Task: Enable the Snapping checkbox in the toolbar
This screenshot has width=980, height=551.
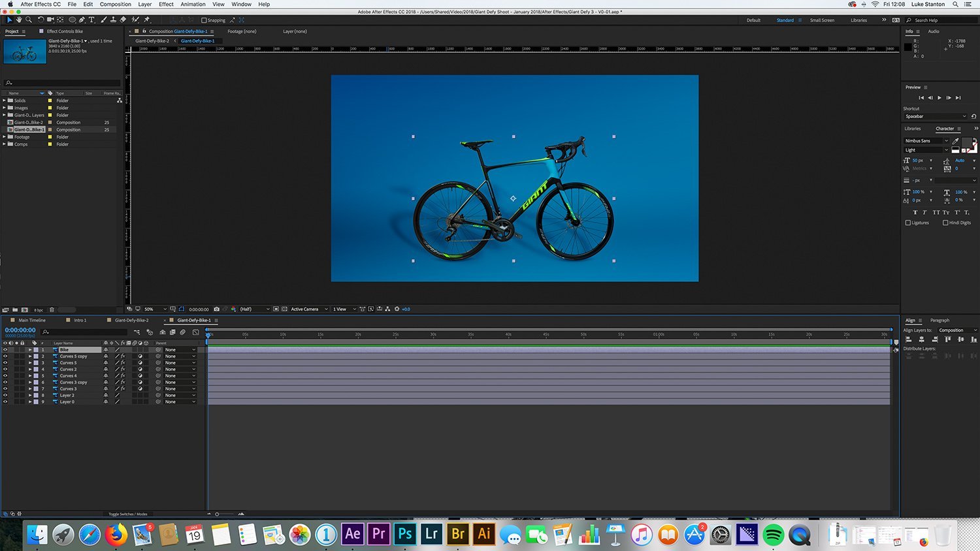Action: pyautogui.click(x=204, y=20)
